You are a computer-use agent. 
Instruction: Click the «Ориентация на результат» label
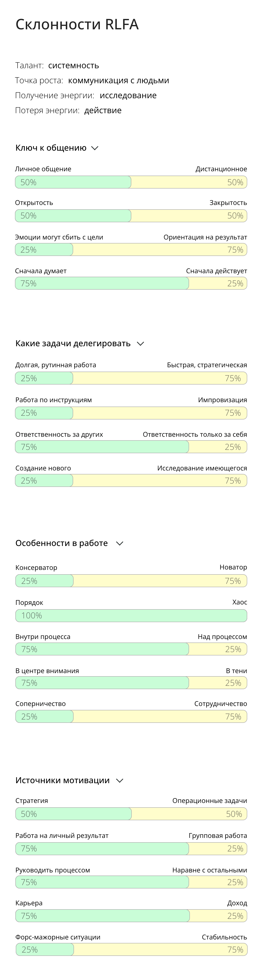(x=205, y=237)
